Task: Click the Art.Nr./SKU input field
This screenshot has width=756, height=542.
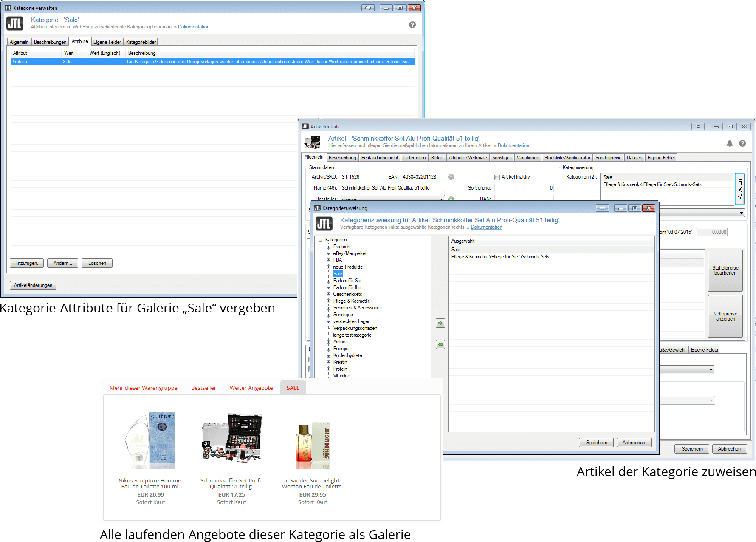Action: [361, 177]
